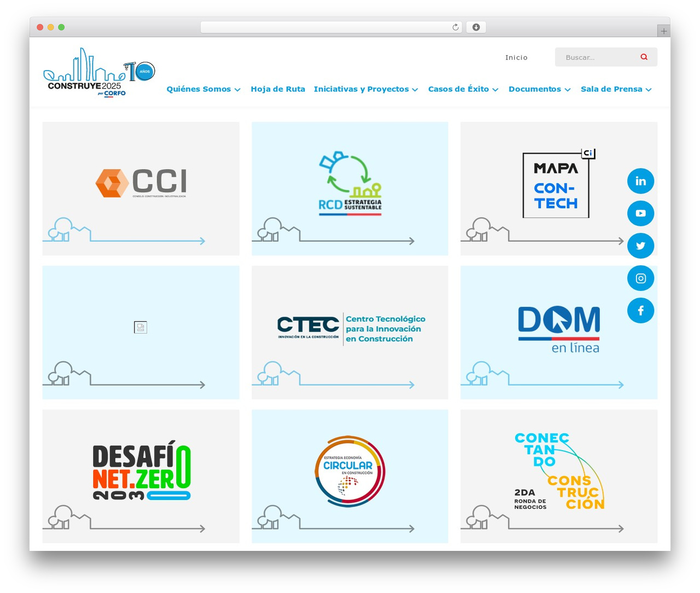Image resolution: width=700 pixels, height=593 pixels.
Task: Expand the Sala de Prensa chevron
Action: pyautogui.click(x=649, y=90)
